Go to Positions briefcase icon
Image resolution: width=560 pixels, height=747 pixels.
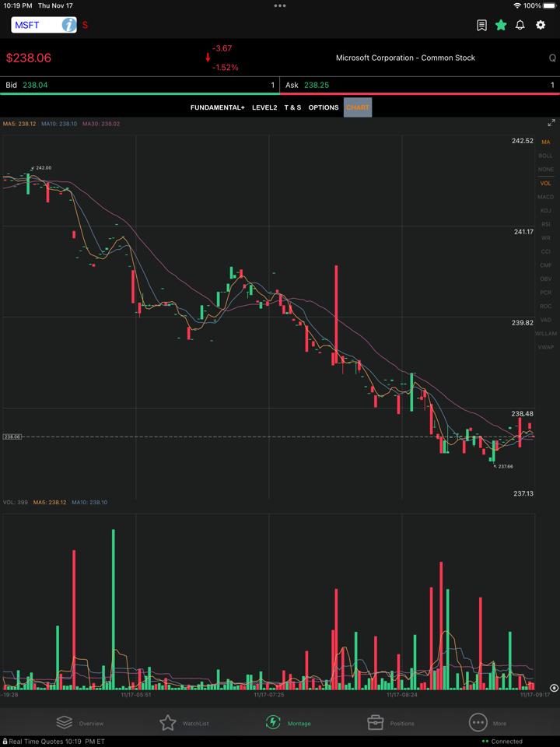pos(375,723)
